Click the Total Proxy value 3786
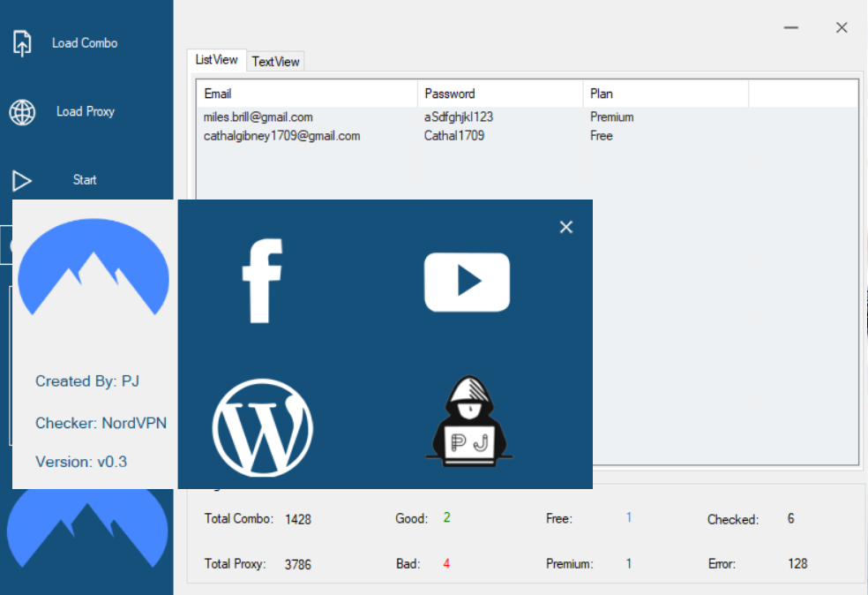 (298, 564)
